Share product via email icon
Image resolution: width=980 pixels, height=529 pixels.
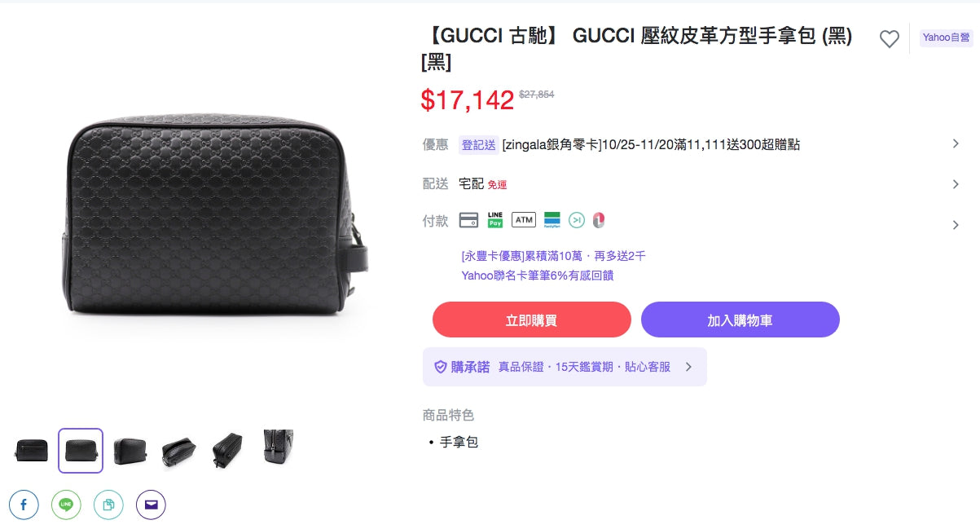(x=151, y=505)
